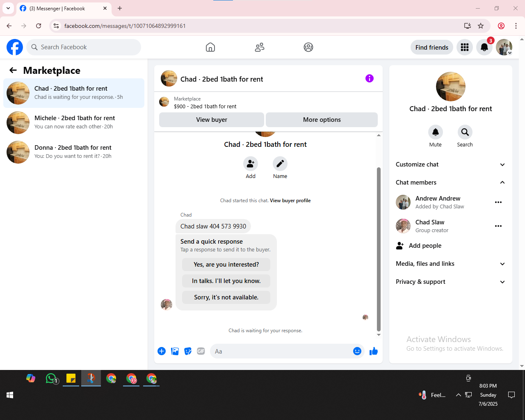Open the Chrome tab search dropdown
525x420 pixels.
pyautogui.click(x=8, y=8)
